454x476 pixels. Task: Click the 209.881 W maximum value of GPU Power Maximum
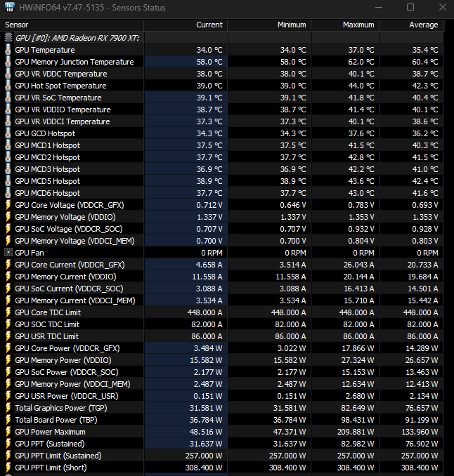coord(356,432)
